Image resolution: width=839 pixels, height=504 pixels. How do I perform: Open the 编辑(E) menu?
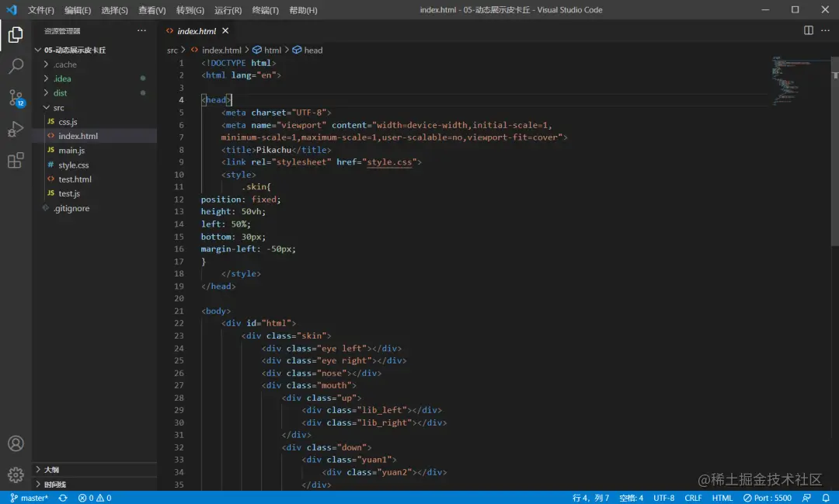click(78, 10)
